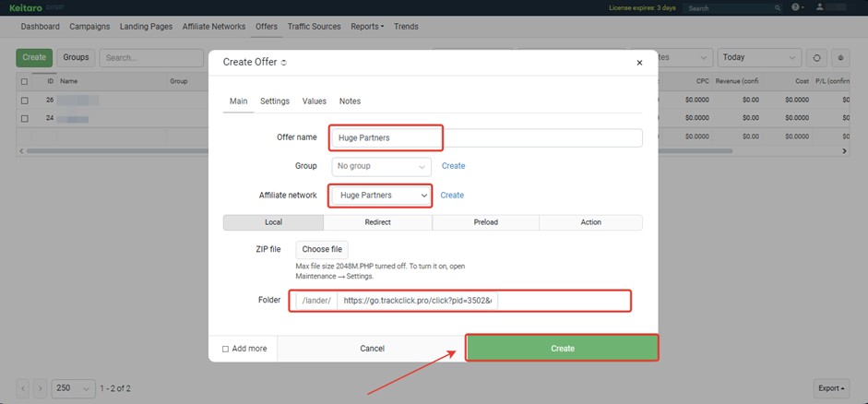Check the row checkbox for offer ID 26

[24, 101]
